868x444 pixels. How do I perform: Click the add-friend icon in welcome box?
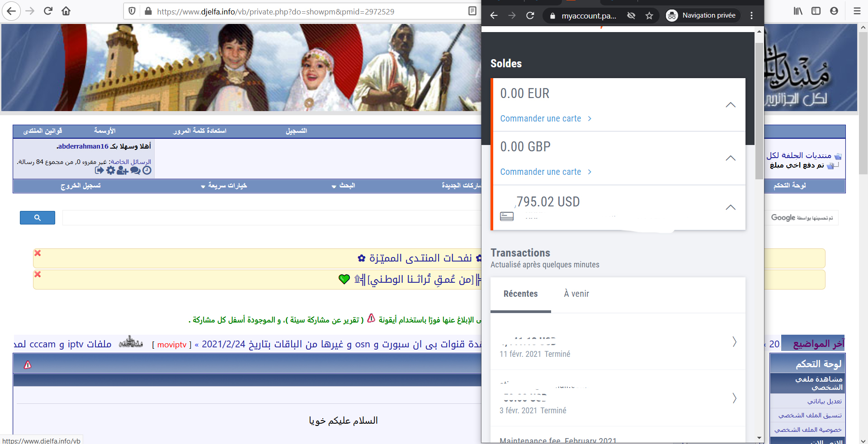point(122,170)
